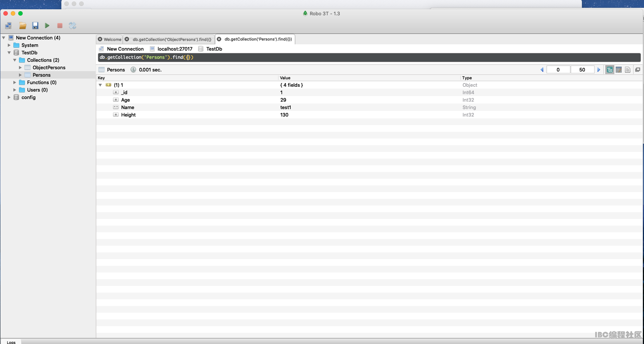Click Functions (0) folder icon
The height and width of the screenshot is (344, 644).
[22, 82]
